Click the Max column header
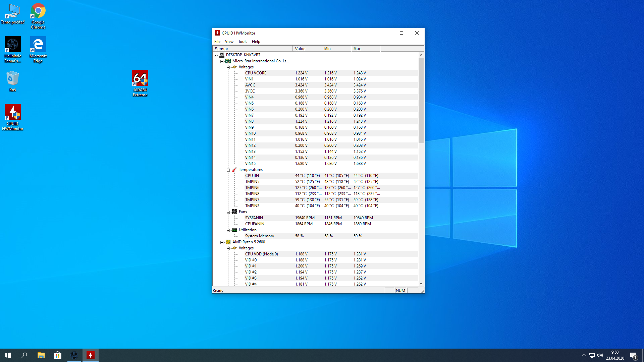Screen dimensions: 644x362 click(365, 49)
